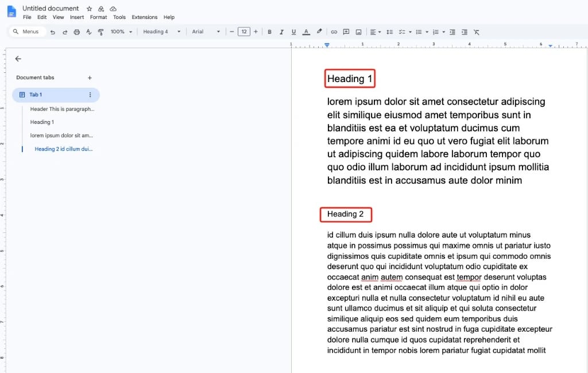588x373 pixels.
Task: Open the 100% zoom dropdown
Action: [121, 32]
